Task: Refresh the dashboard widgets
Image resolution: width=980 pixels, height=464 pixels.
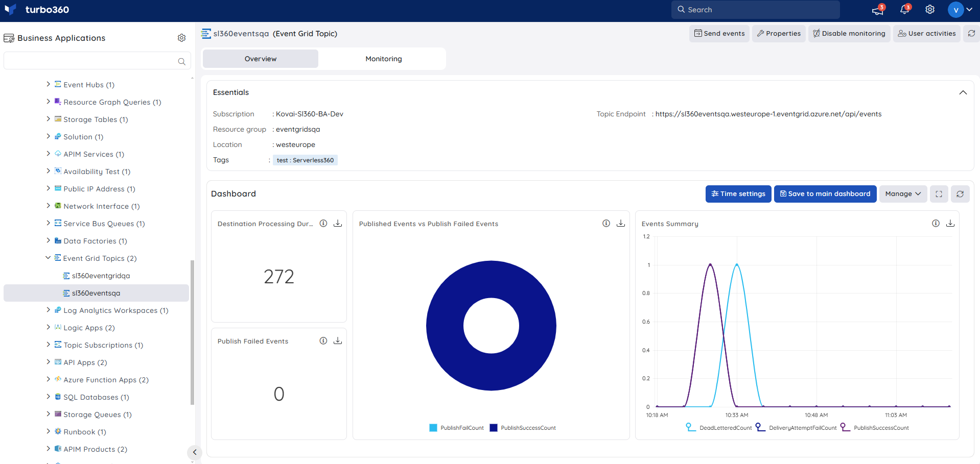Action: [x=960, y=194]
